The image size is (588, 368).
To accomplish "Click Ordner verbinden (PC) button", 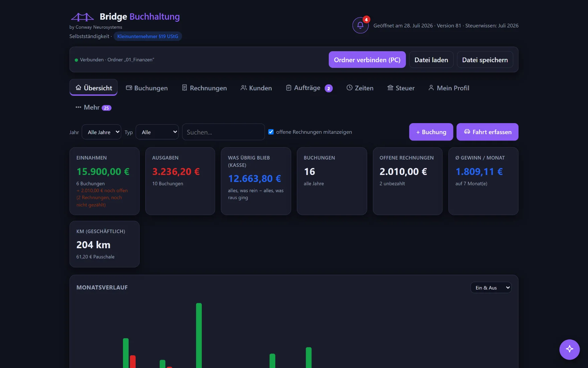I will (x=367, y=60).
